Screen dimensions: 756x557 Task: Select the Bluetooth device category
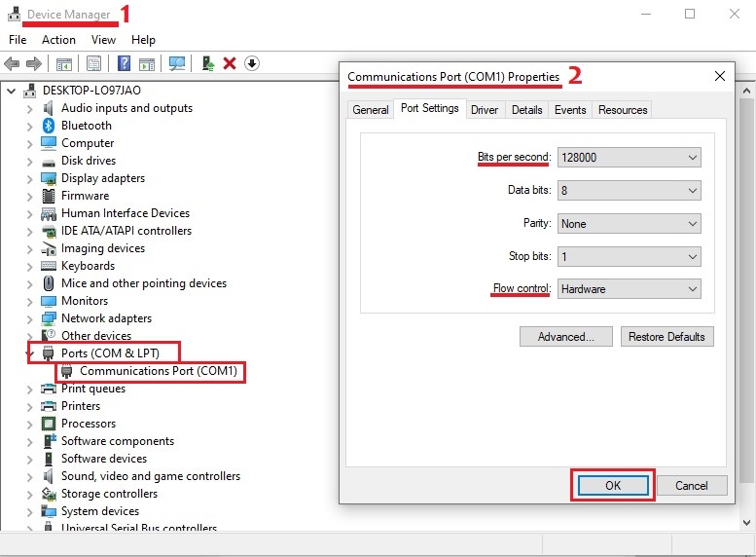pos(87,126)
